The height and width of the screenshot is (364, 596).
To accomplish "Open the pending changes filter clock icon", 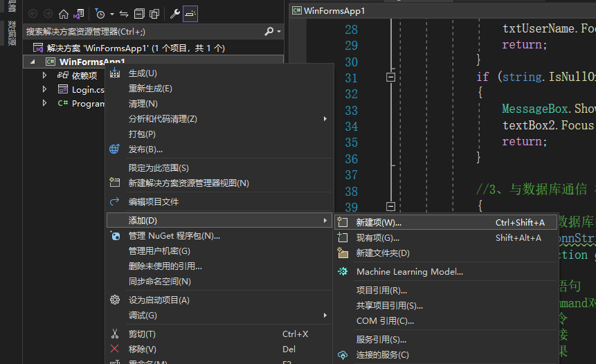I will click(100, 14).
